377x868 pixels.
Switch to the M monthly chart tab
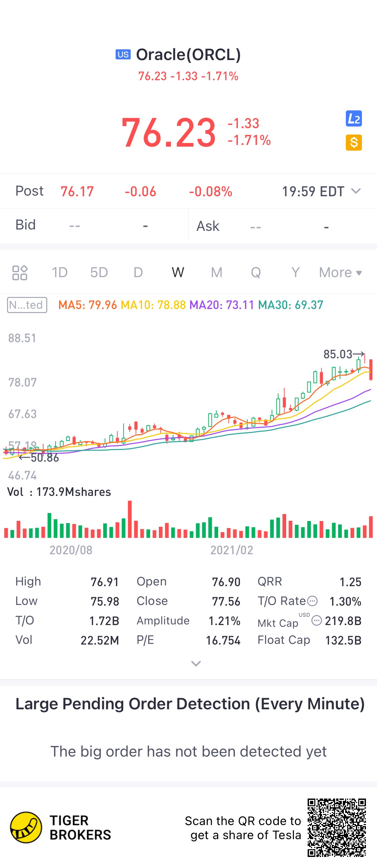tap(216, 272)
